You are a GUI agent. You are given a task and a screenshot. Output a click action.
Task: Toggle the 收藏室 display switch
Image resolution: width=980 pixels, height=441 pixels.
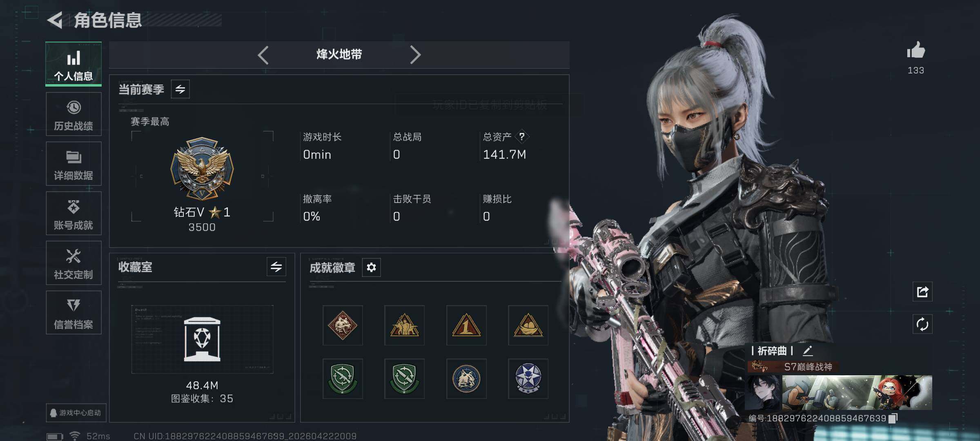(276, 267)
